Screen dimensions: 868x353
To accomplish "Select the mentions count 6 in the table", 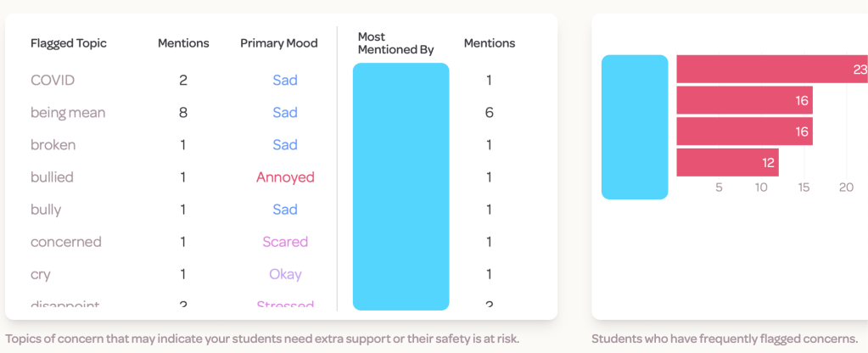I will pos(490,113).
